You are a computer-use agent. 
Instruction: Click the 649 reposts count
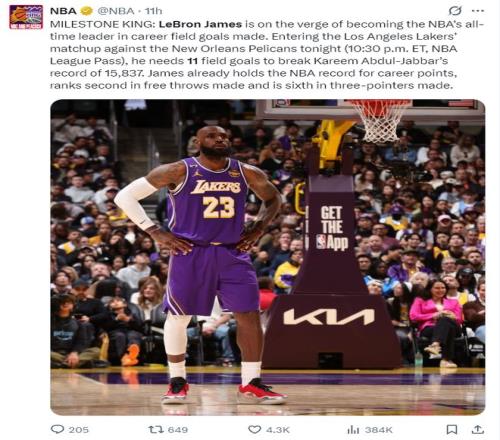point(178,430)
